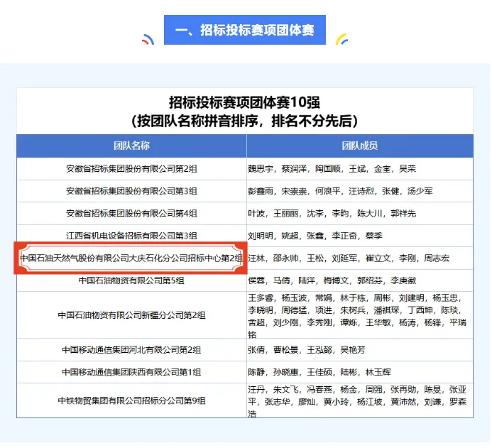Click member name 汤少军

point(420,191)
